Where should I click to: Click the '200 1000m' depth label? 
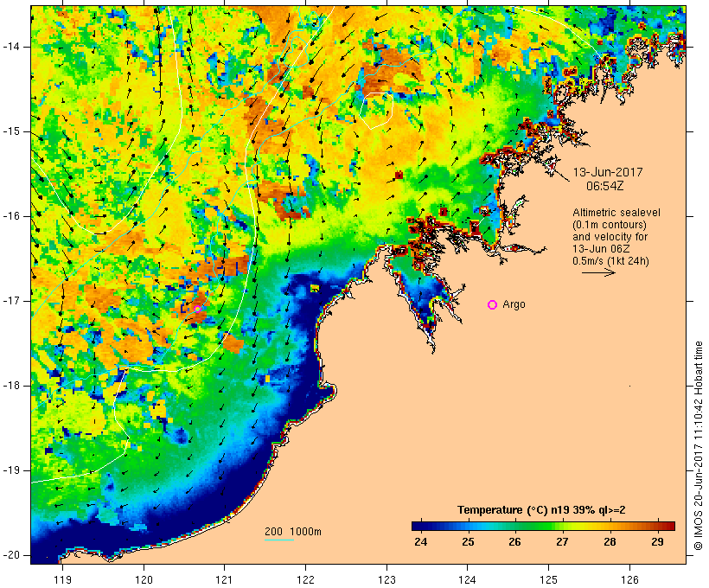click(293, 532)
